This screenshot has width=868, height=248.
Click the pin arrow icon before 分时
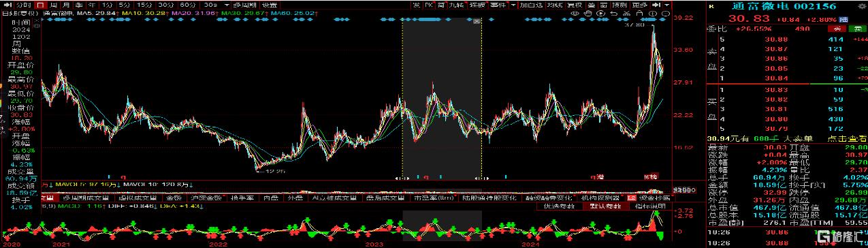[7, 5]
